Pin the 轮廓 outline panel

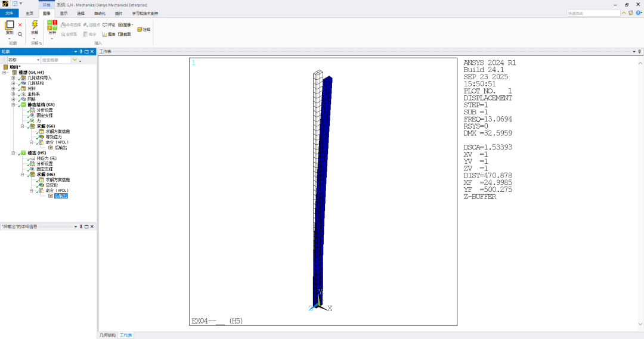[x=81, y=52]
